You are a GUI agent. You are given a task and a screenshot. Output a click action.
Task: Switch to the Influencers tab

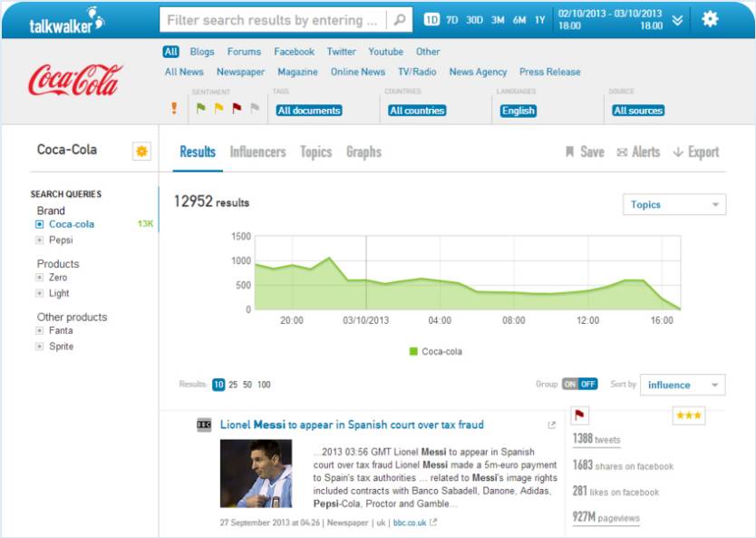258,152
